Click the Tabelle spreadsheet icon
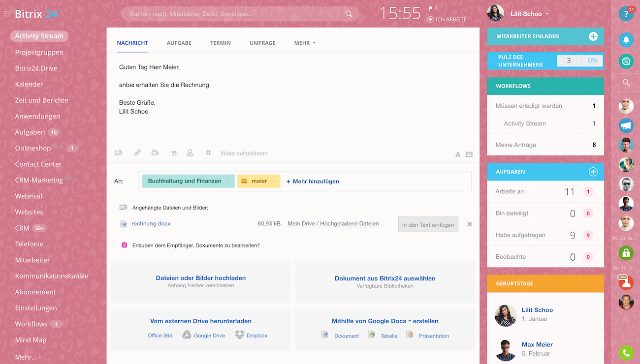Image resolution: width=640 pixels, height=364 pixels. pos(371,334)
